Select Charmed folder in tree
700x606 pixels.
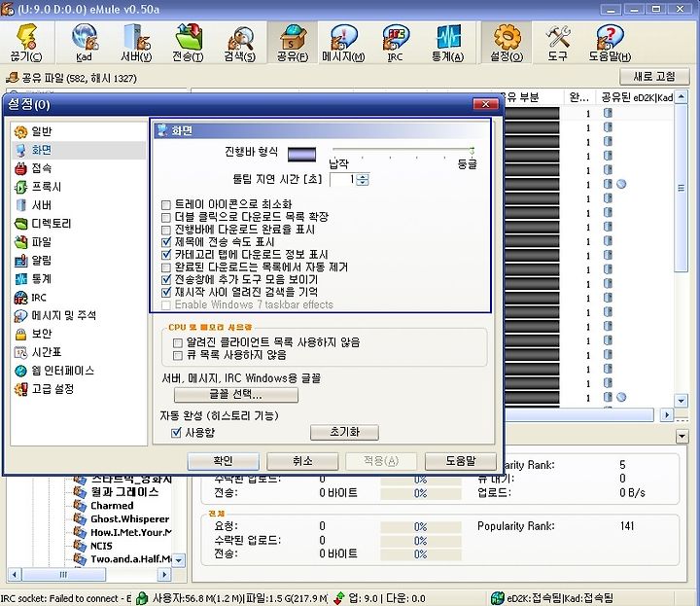(112, 506)
